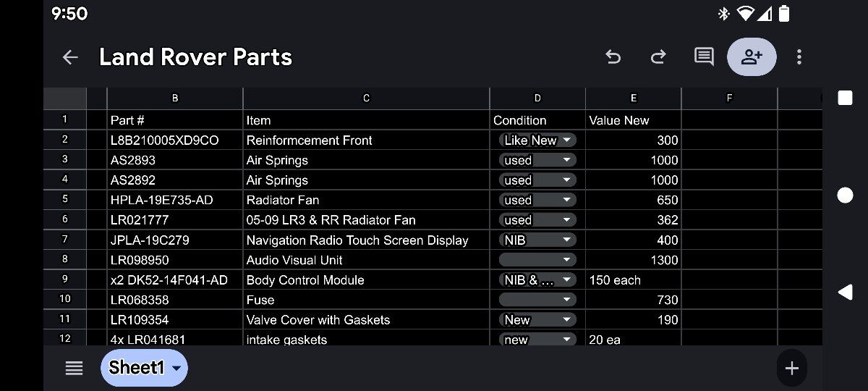Select cell 'LR109354'
Screen dimensions: 868x391
(x=175, y=319)
